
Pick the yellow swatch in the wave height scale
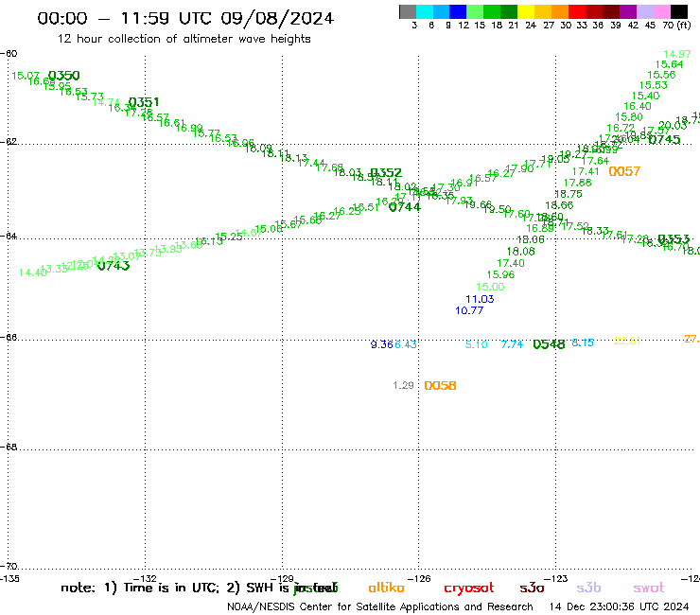point(526,11)
